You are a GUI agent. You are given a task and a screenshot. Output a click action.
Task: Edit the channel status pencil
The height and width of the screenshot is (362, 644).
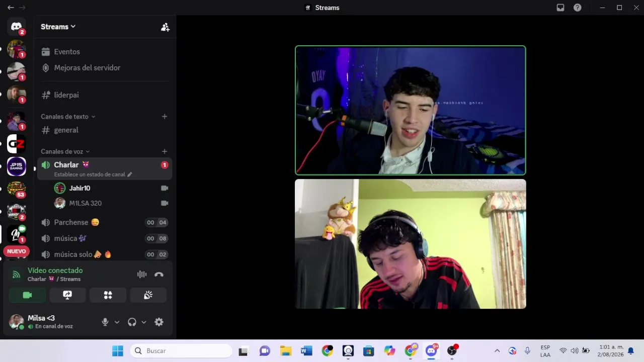(130, 174)
